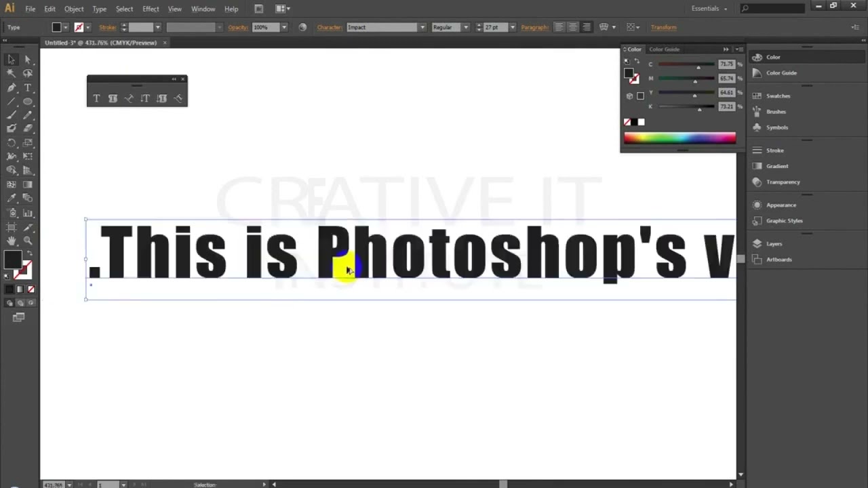The width and height of the screenshot is (868, 488).
Task: Click the Magenta value field 65.74
Action: pos(726,79)
